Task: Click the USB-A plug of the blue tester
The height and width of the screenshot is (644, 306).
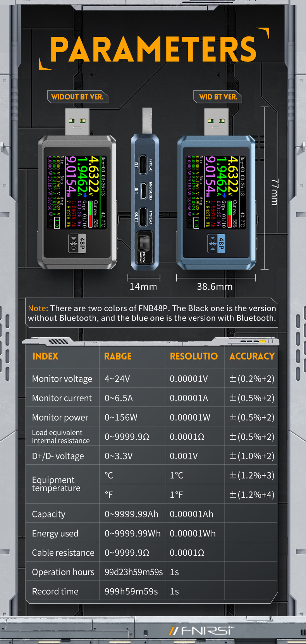Action: click(216, 121)
